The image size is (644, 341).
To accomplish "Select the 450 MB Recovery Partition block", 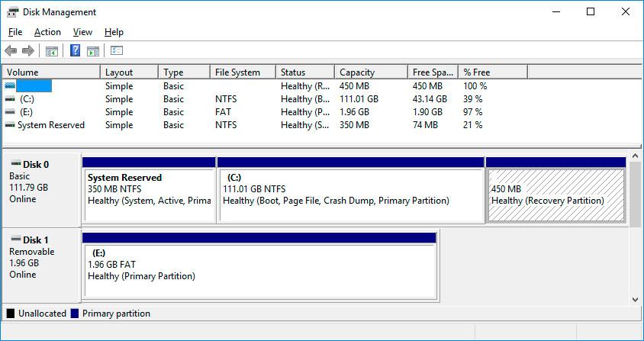I will 555,190.
